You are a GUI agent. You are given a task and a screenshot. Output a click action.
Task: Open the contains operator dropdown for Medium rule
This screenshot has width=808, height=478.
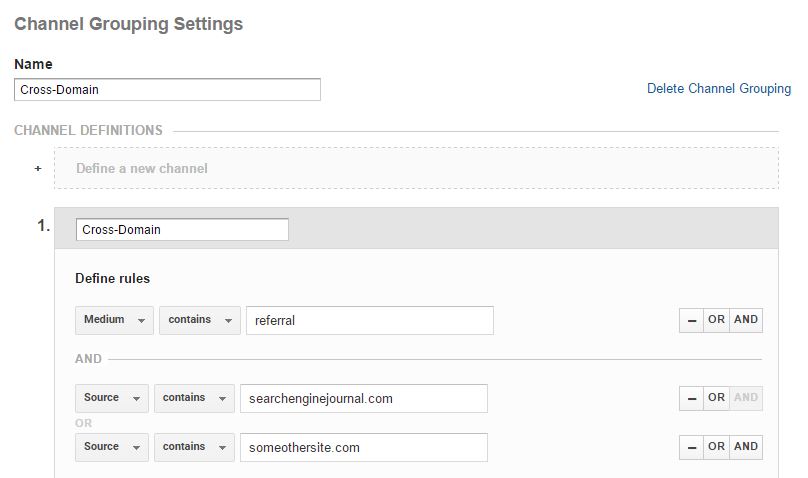click(x=200, y=320)
